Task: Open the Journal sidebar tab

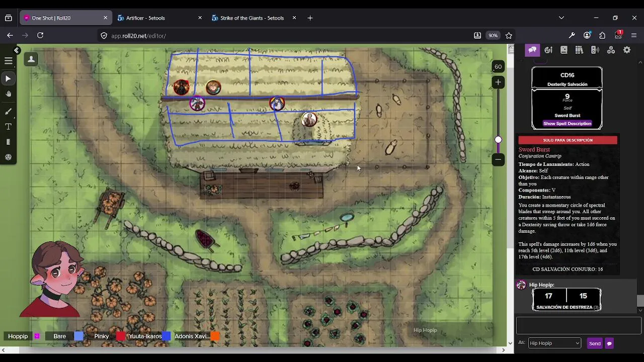Action: (x=564, y=50)
